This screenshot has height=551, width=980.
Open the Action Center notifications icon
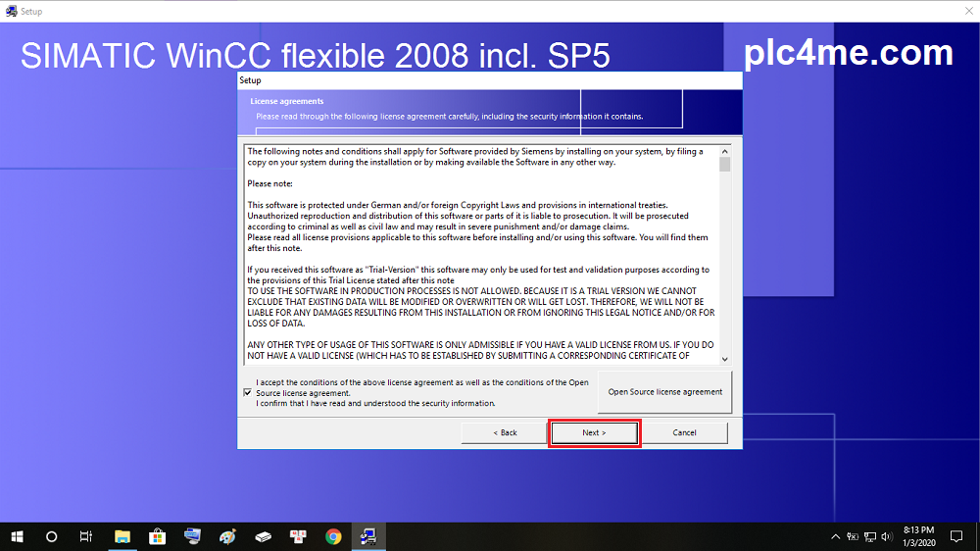click(956, 536)
